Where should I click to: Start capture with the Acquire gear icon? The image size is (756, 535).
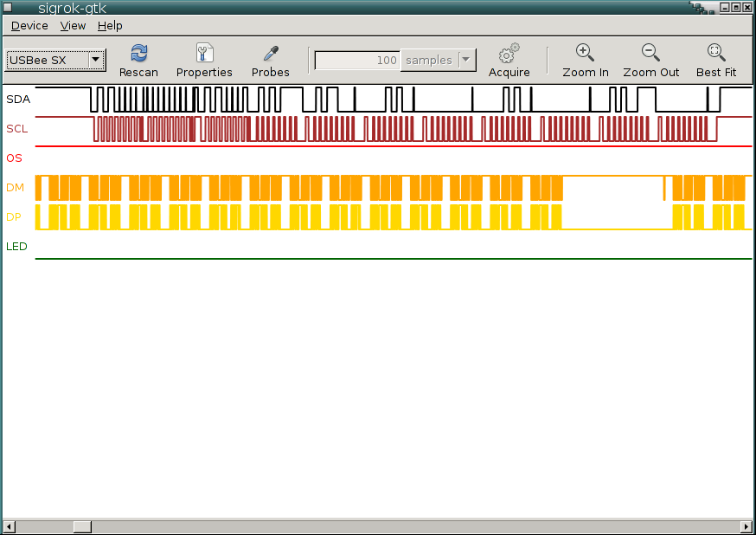point(509,54)
